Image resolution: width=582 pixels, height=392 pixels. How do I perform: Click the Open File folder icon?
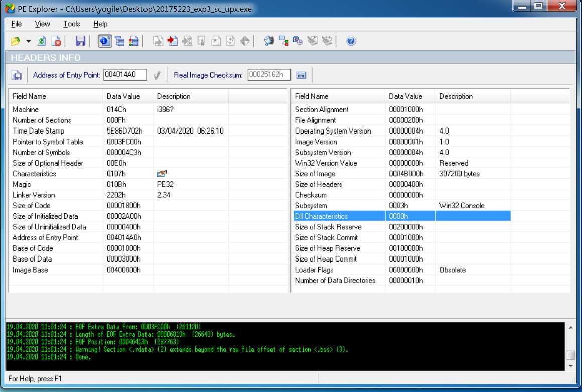click(16, 41)
